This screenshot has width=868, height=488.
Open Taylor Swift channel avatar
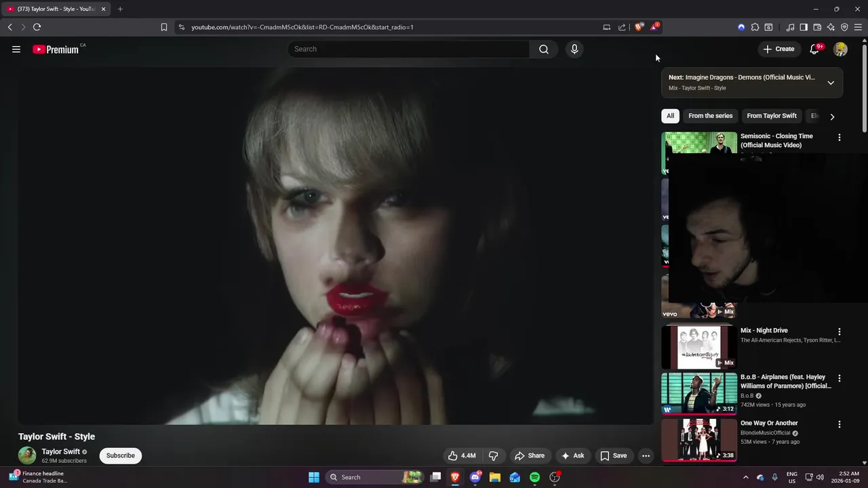click(27, 455)
